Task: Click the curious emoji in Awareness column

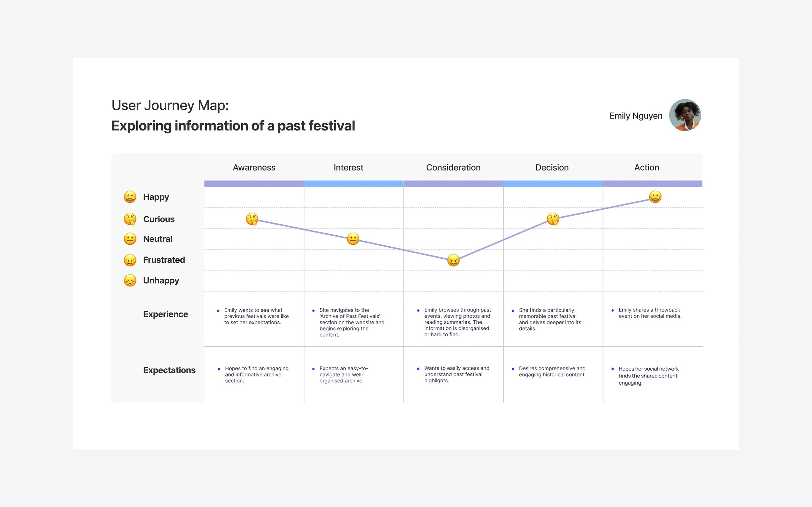Action: click(x=252, y=219)
